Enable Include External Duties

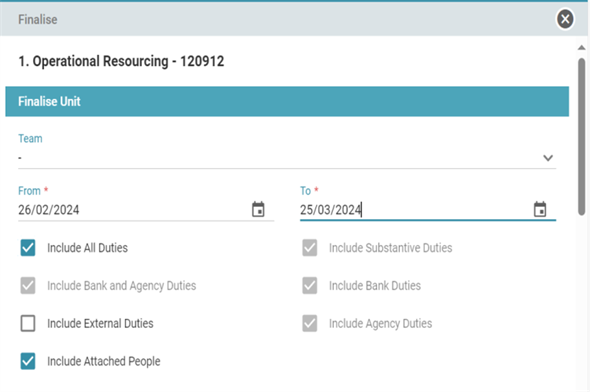(28, 323)
